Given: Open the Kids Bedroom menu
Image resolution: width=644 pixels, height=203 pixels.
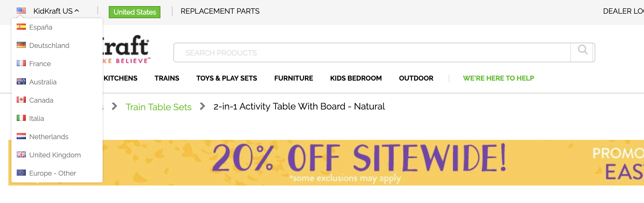Looking at the screenshot, I should [x=356, y=78].
